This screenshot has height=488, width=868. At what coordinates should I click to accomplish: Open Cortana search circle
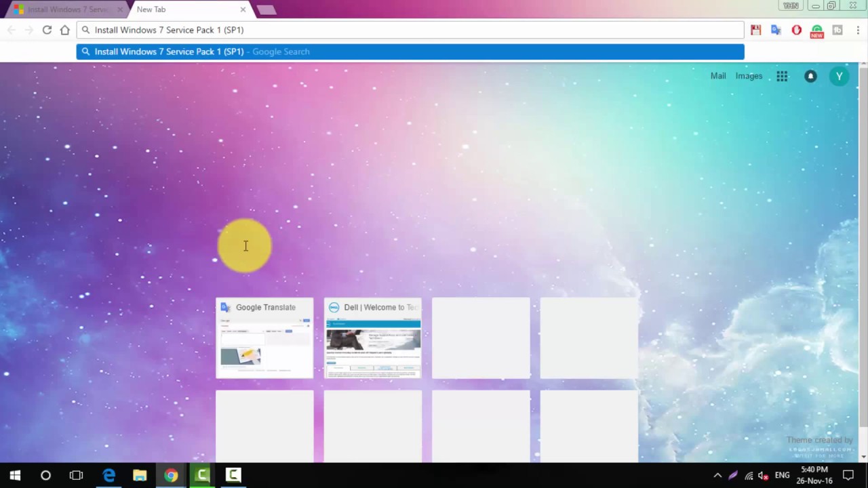click(x=45, y=475)
